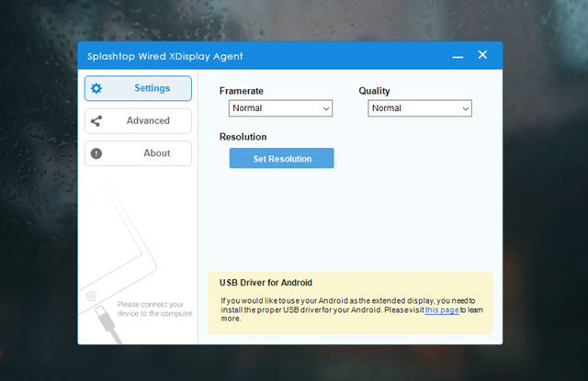Expand the Quality combo box

[420, 108]
